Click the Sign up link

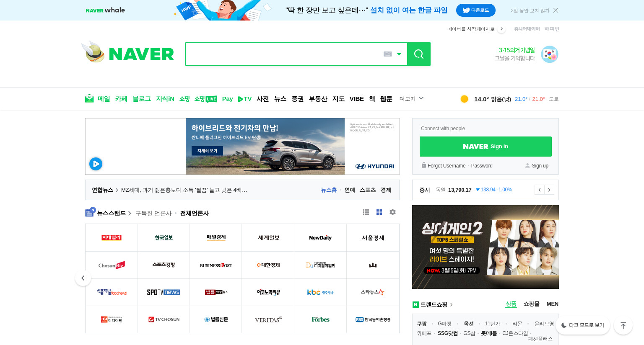click(x=540, y=166)
